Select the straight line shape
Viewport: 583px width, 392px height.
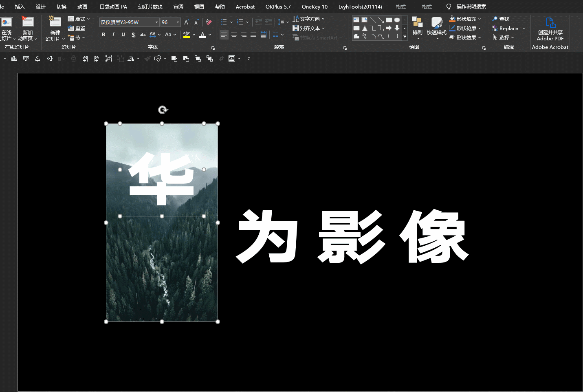pos(372,20)
